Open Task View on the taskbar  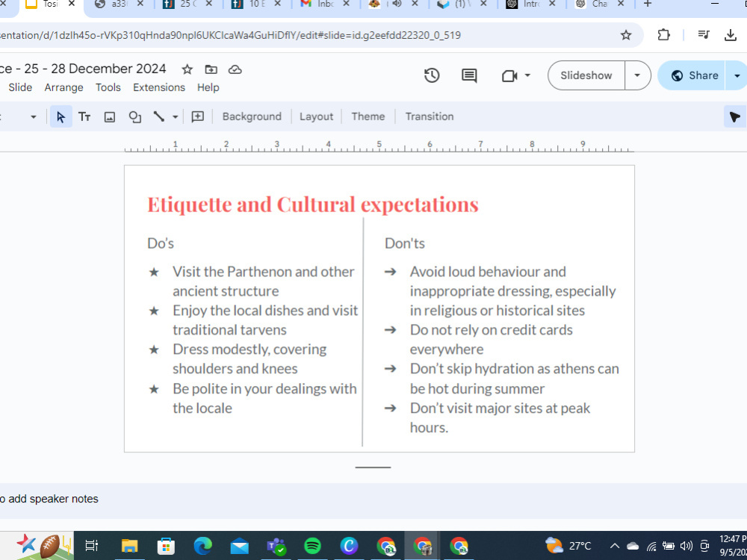91,546
